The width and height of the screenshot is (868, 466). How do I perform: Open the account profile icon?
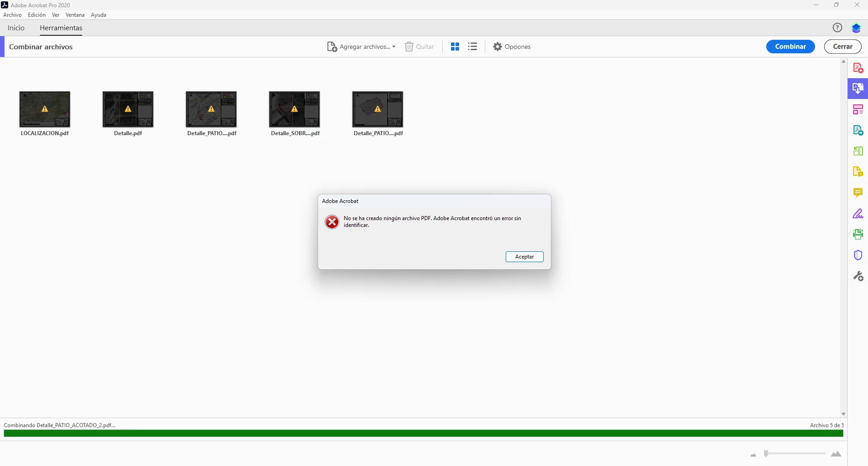point(856,28)
